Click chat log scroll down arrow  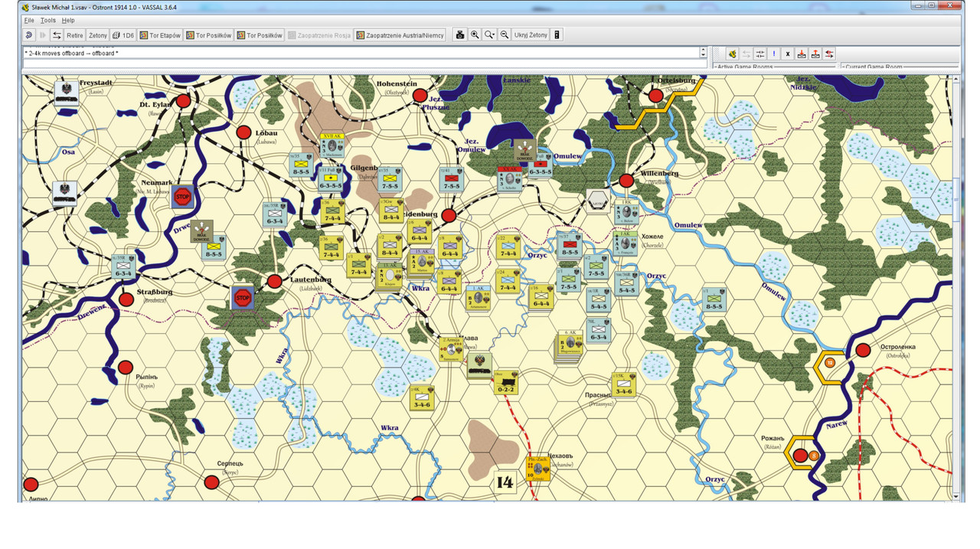pyautogui.click(x=704, y=56)
